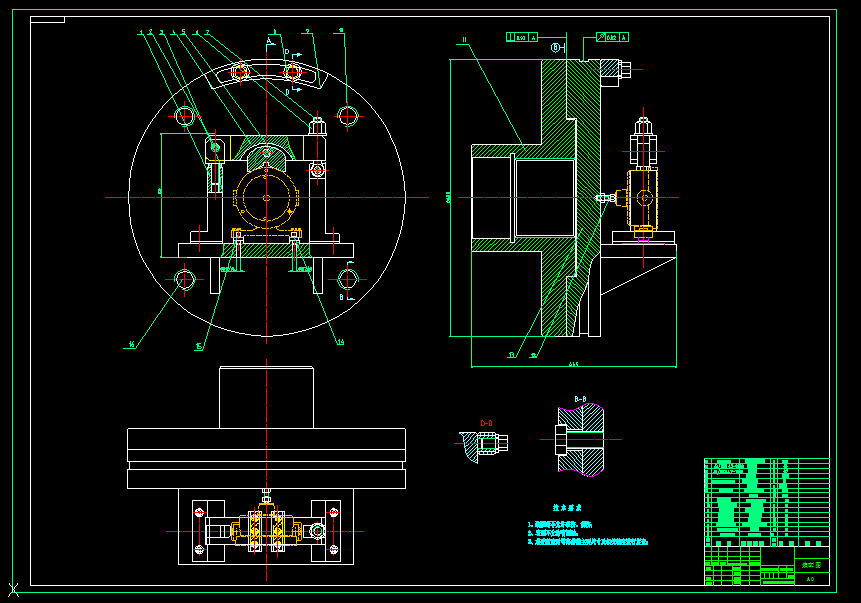This screenshot has height=603, width=861.
Task: Select the perpendicularity tolerance frame
Action: pos(522,37)
